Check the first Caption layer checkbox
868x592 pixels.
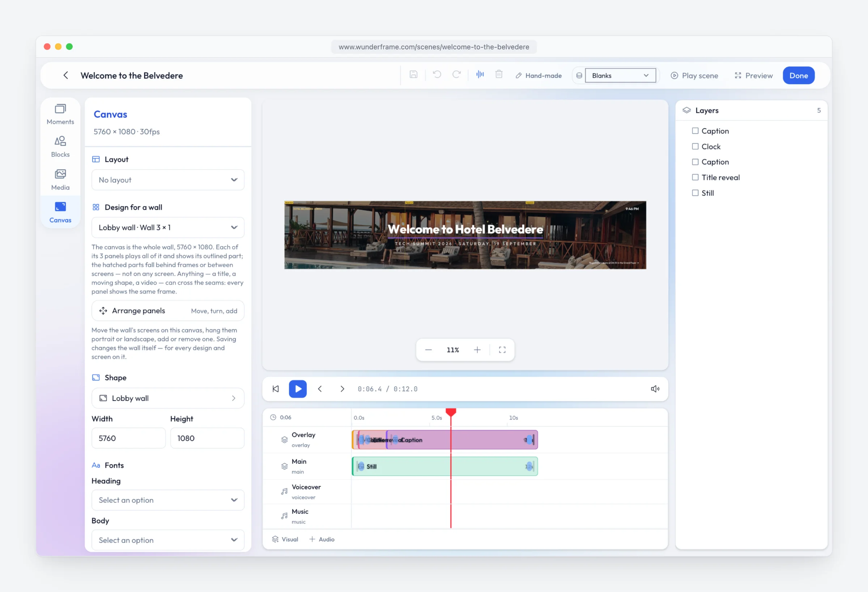695,130
